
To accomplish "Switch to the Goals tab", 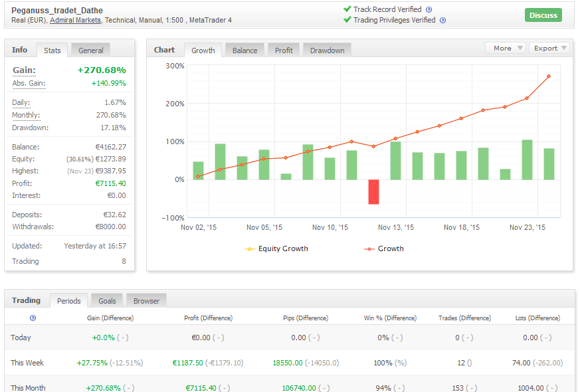I will coord(107,301).
